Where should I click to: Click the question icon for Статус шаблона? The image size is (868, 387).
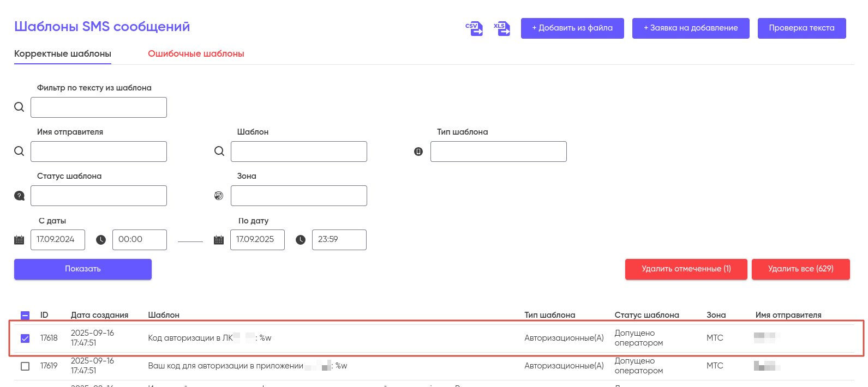click(x=19, y=196)
